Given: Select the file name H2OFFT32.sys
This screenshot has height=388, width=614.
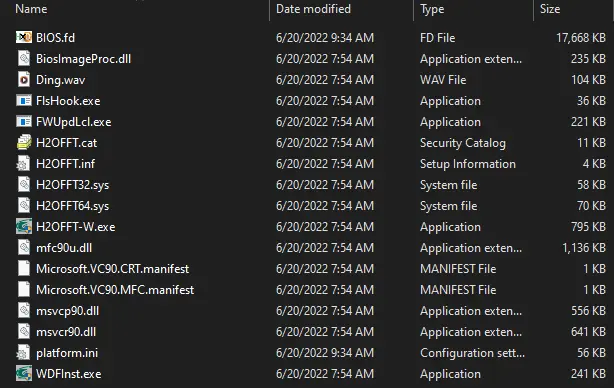Looking at the screenshot, I should point(72,185).
